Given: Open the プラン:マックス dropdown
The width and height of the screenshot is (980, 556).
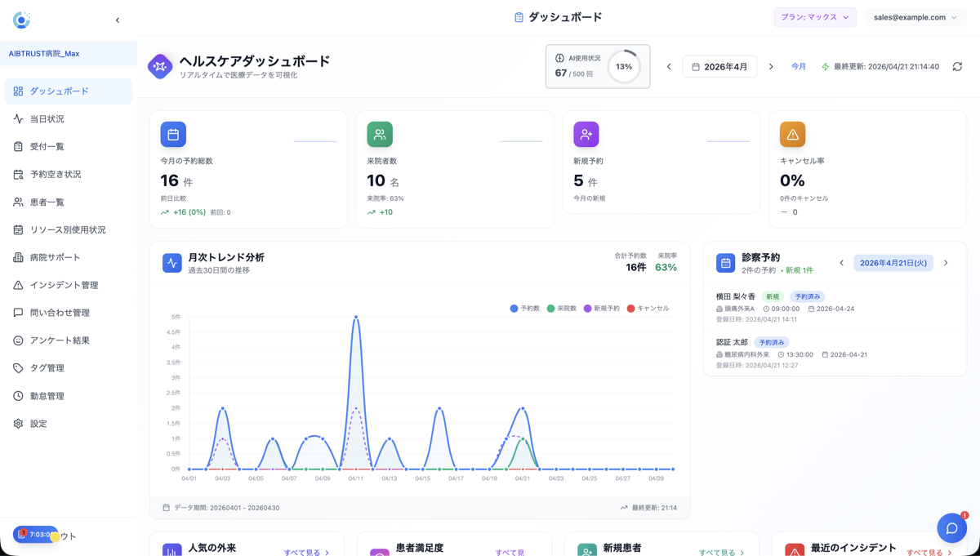Looking at the screenshot, I should 815,17.
